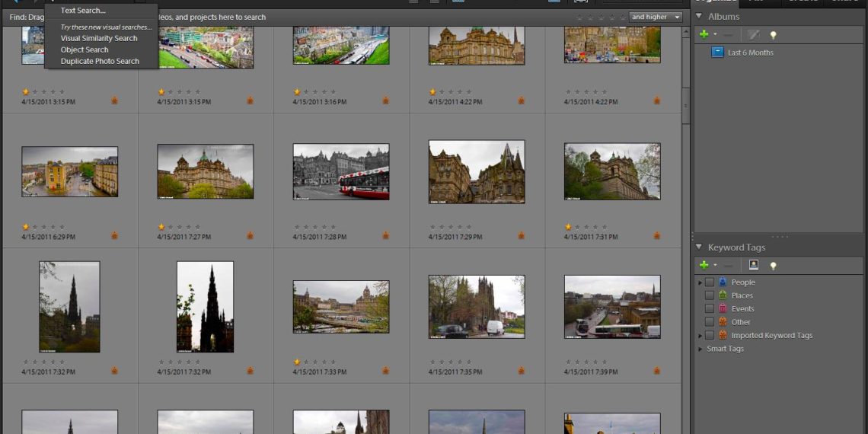Click the gold star on the 7:31 PM photo
This screenshot has width=868, height=434.
click(x=568, y=227)
